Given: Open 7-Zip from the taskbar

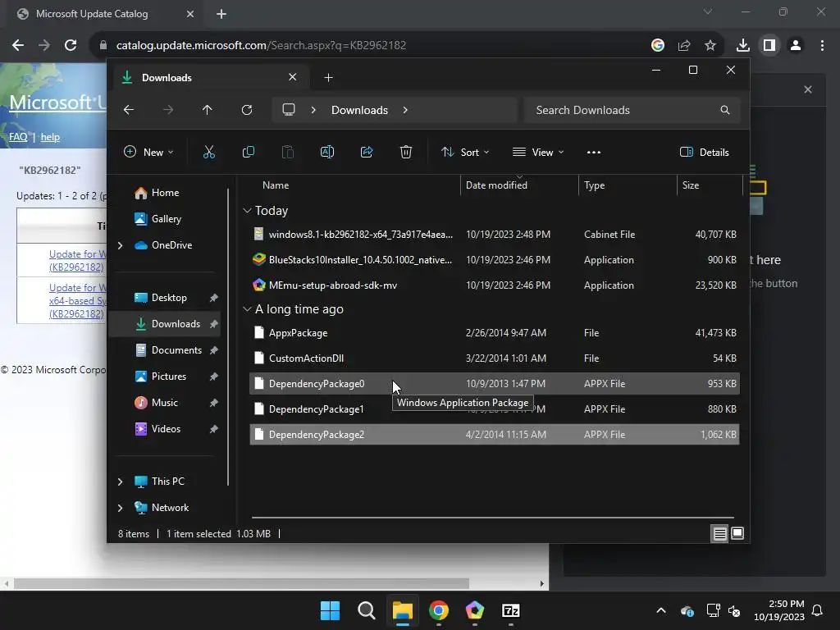Looking at the screenshot, I should [x=510, y=610].
